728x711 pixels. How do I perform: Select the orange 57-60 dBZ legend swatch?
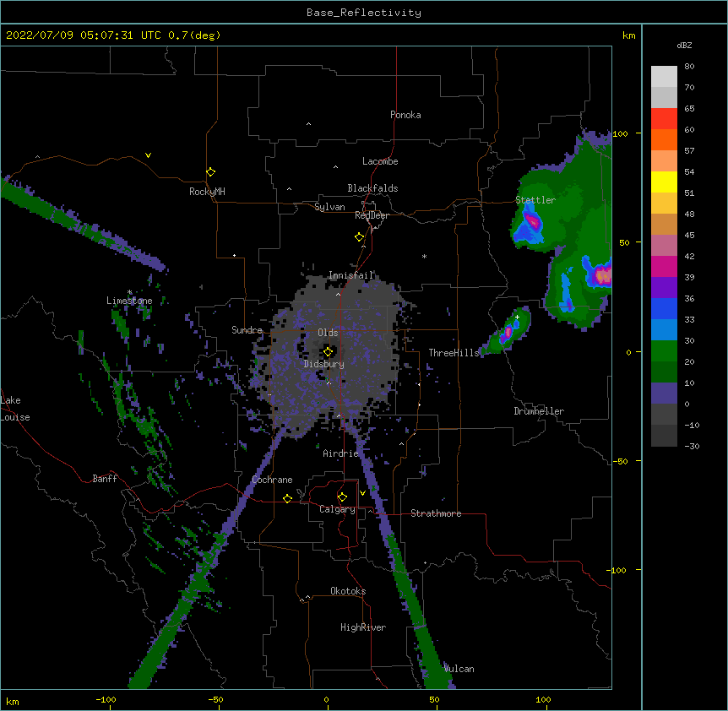click(664, 139)
